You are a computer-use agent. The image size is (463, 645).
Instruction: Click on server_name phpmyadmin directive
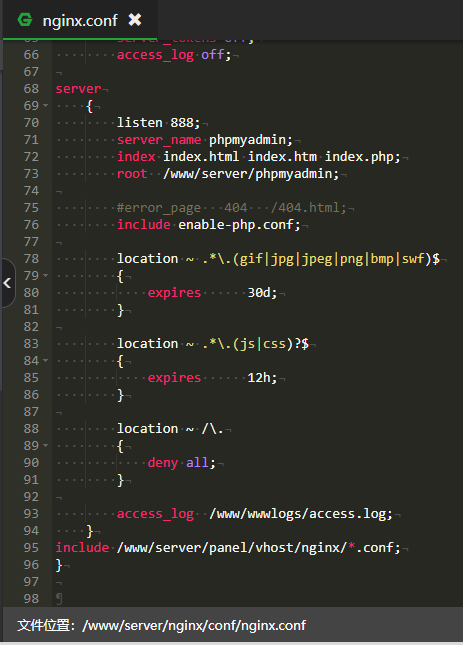[x=205, y=140]
